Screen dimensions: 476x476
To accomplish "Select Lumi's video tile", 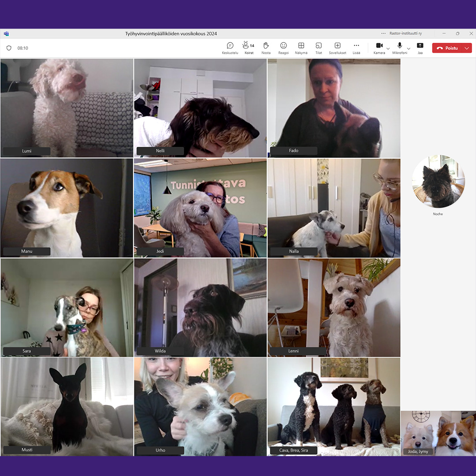I will click(67, 108).
